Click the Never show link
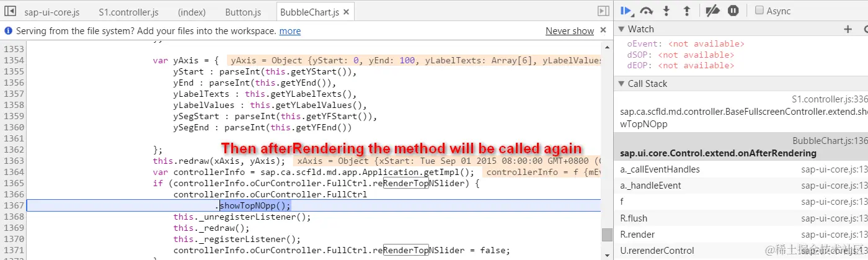The width and height of the screenshot is (868, 260). click(x=570, y=31)
